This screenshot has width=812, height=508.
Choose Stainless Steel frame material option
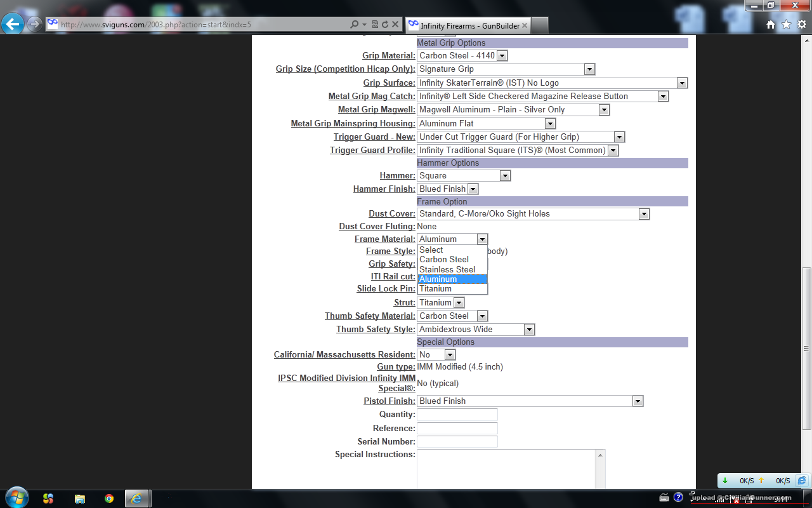coord(447,269)
